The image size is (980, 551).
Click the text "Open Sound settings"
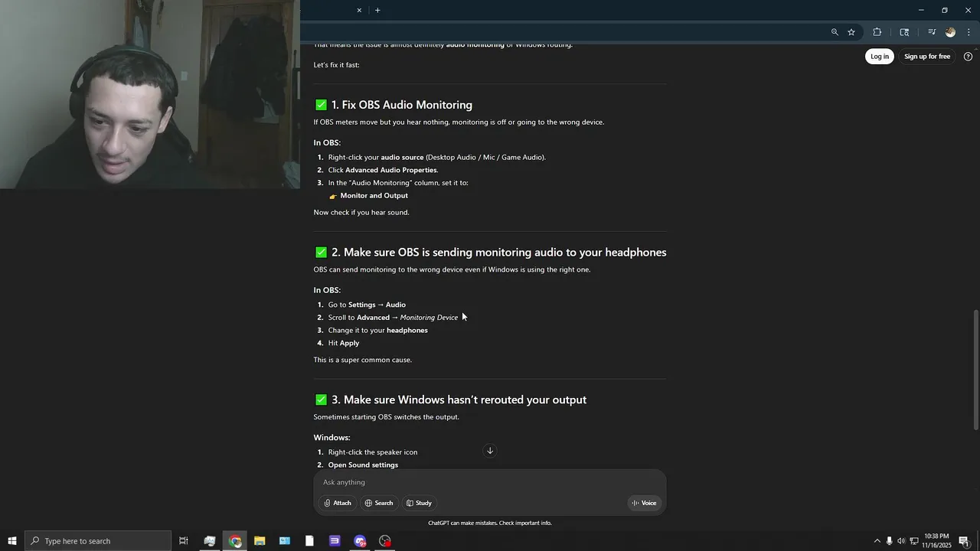coord(363,465)
